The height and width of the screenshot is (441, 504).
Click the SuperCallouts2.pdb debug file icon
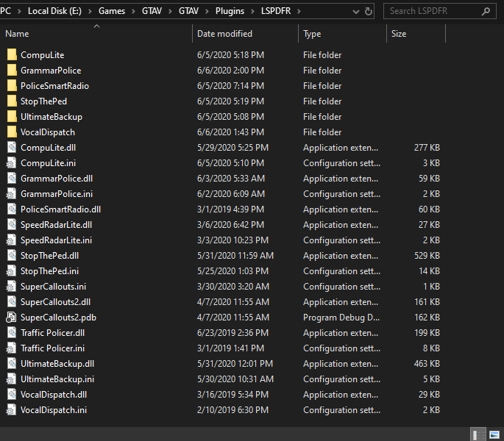point(12,317)
